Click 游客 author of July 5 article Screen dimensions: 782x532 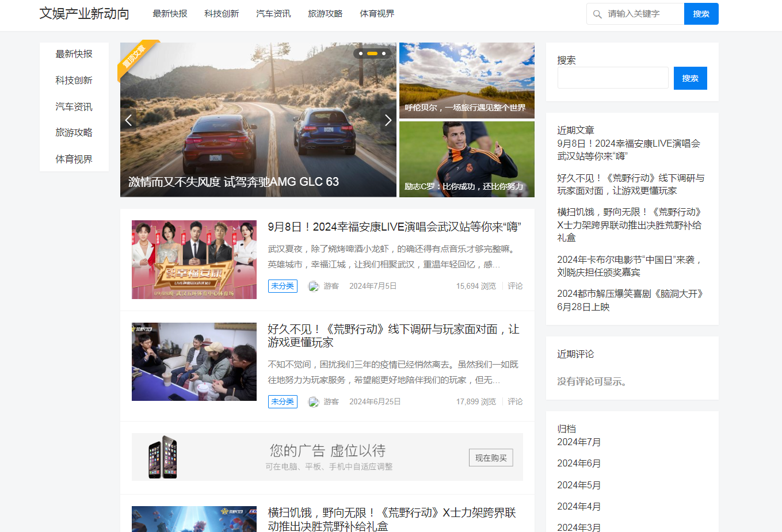pos(331,286)
